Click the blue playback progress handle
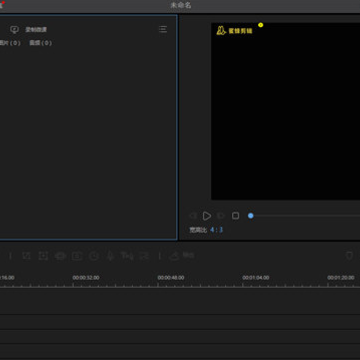 pos(251,216)
